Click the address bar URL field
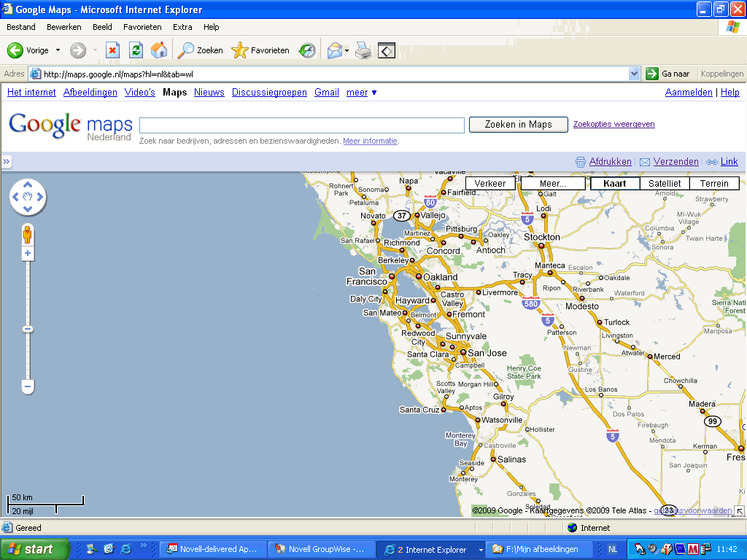Image resolution: width=747 pixels, height=560 pixels. point(333,74)
